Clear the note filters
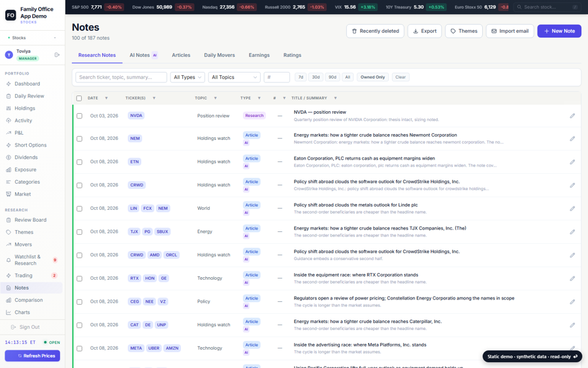Screen dimensions: 588x368 click(x=400, y=77)
